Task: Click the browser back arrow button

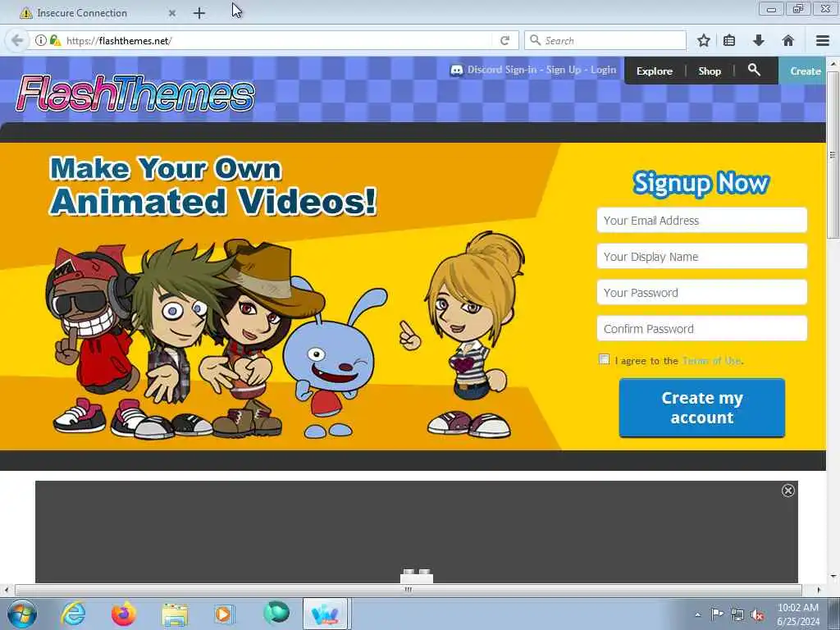Action: [17, 41]
